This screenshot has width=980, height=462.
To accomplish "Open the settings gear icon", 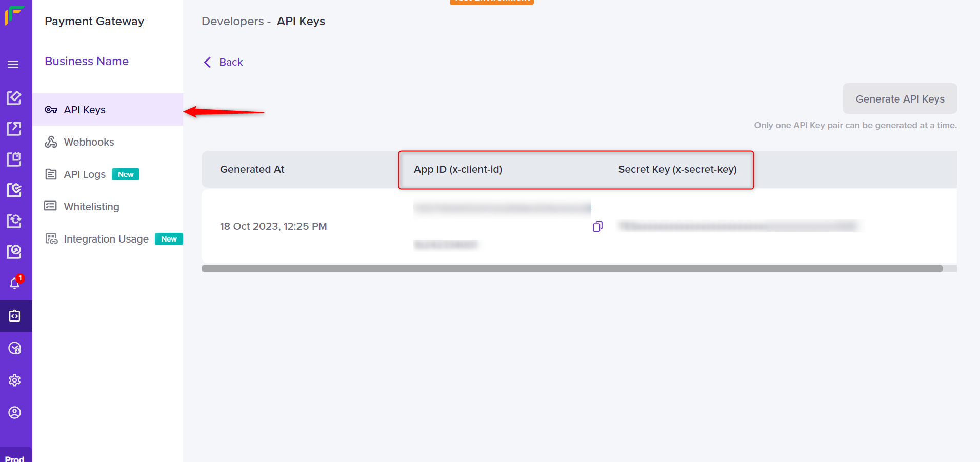I will pos(15,380).
